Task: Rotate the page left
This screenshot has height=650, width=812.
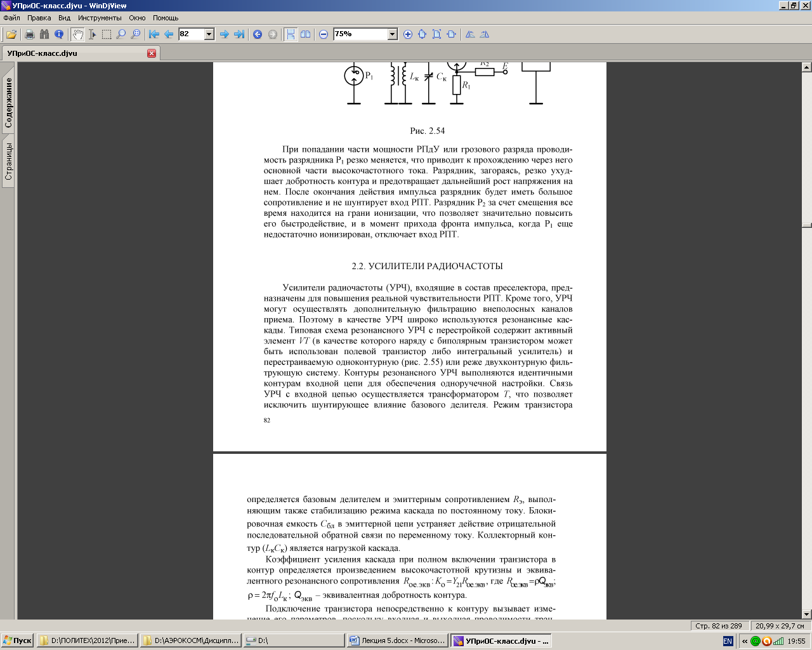Action: click(470, 34)
